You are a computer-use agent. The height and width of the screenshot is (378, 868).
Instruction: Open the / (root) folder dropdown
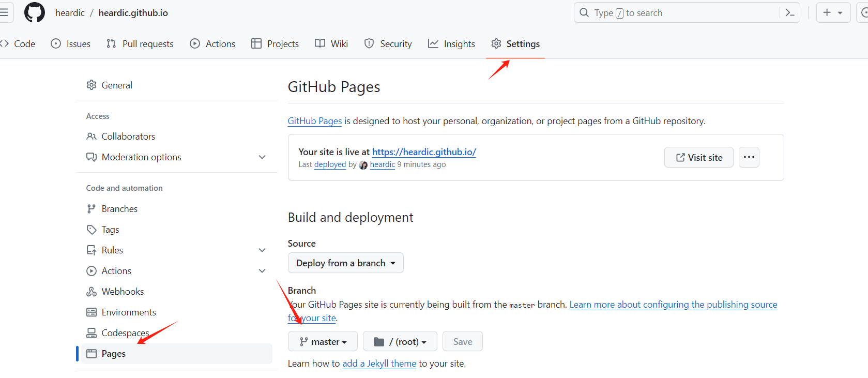pyautogui.click(x=400, y=341)
